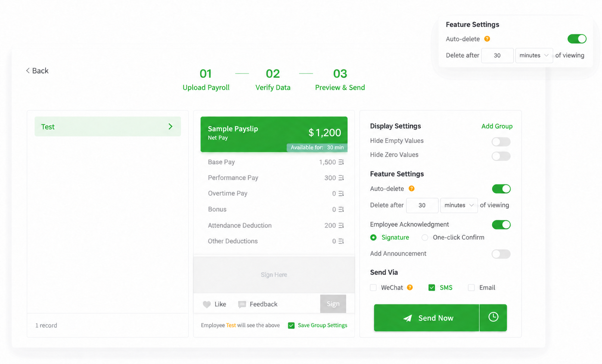Select One-click Confirm radio option

[x=425, y=237]
